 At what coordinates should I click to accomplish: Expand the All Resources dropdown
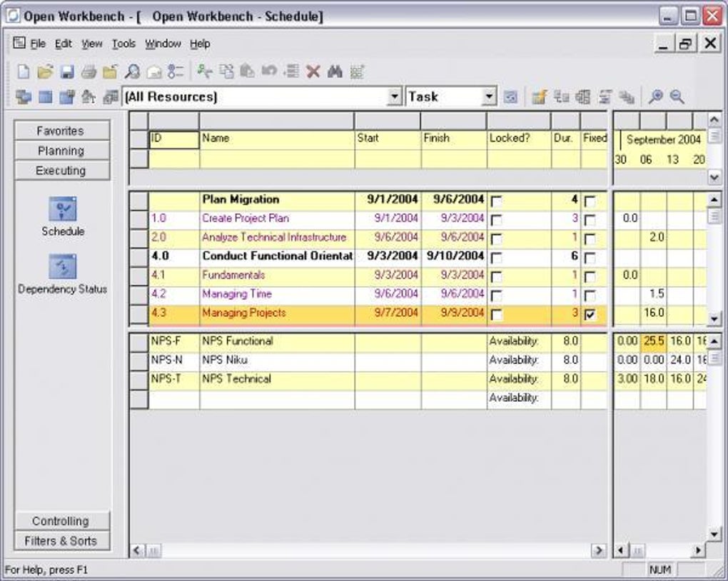394,96
